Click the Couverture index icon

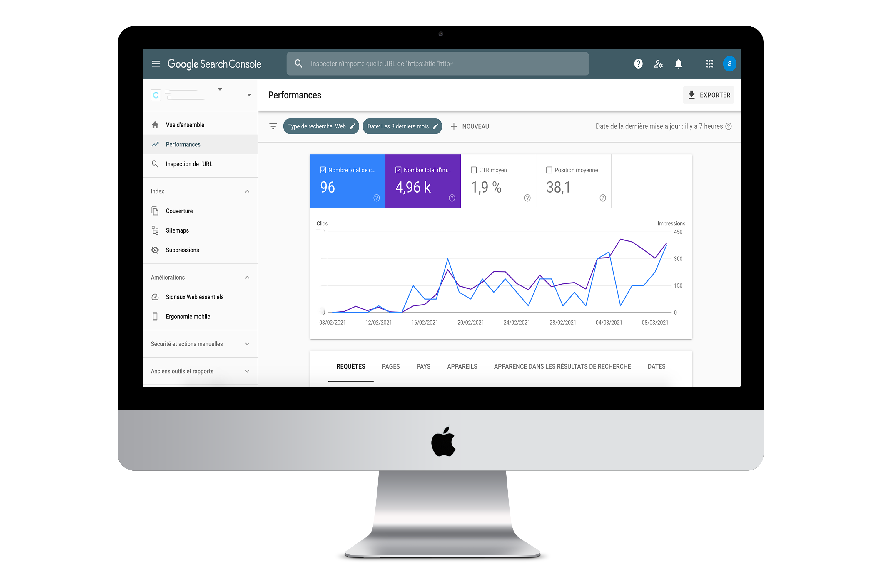click(x=155, y=211)
